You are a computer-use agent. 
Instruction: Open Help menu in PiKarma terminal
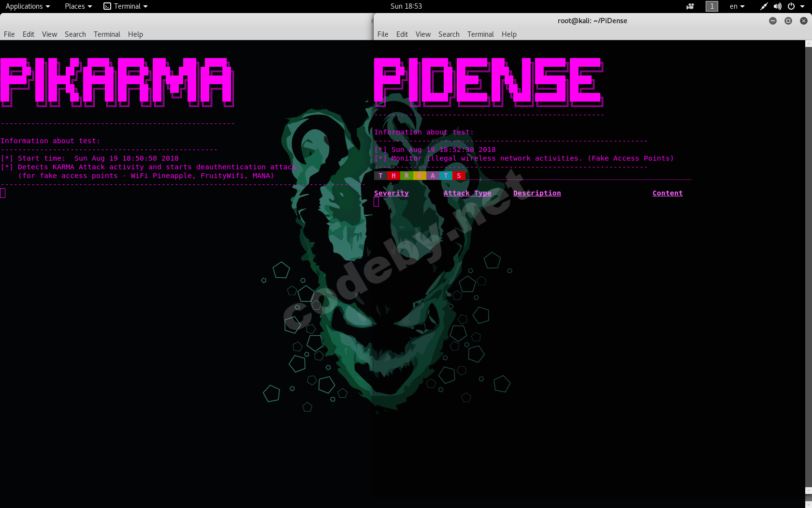[135, 34]
